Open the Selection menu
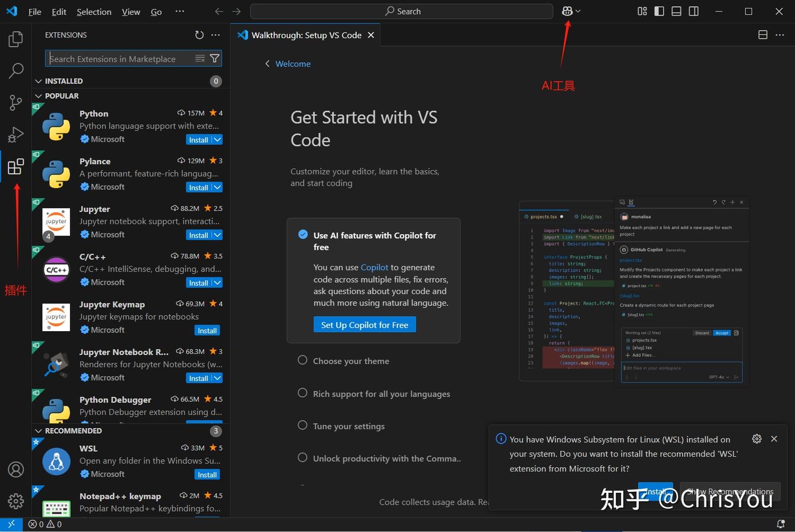Image resolution: width=795 pixels, height=532 pixels. coord(93,11)
